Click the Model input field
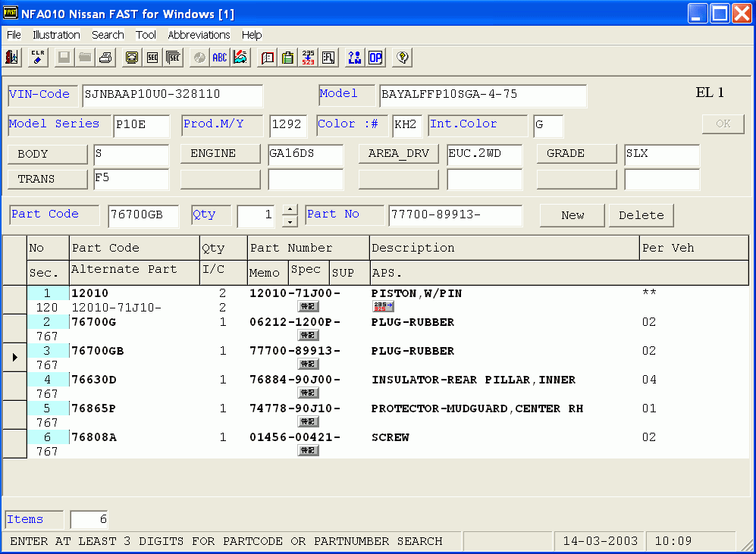 [x=483, y=95]
